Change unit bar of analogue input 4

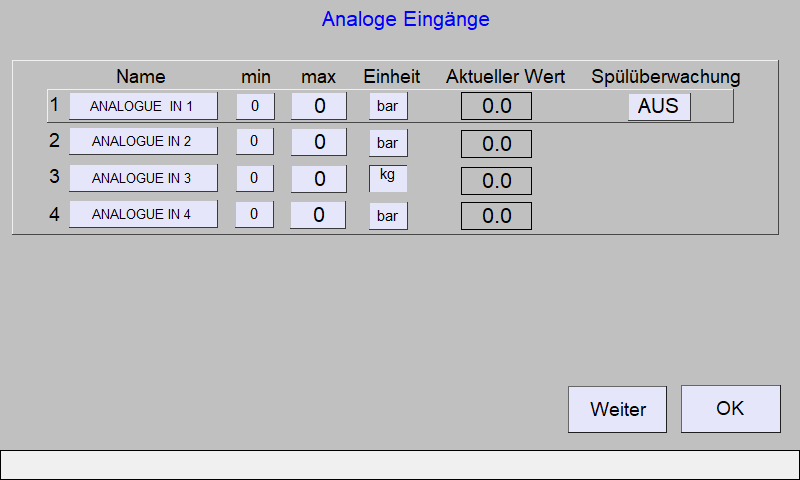(388, 216)
